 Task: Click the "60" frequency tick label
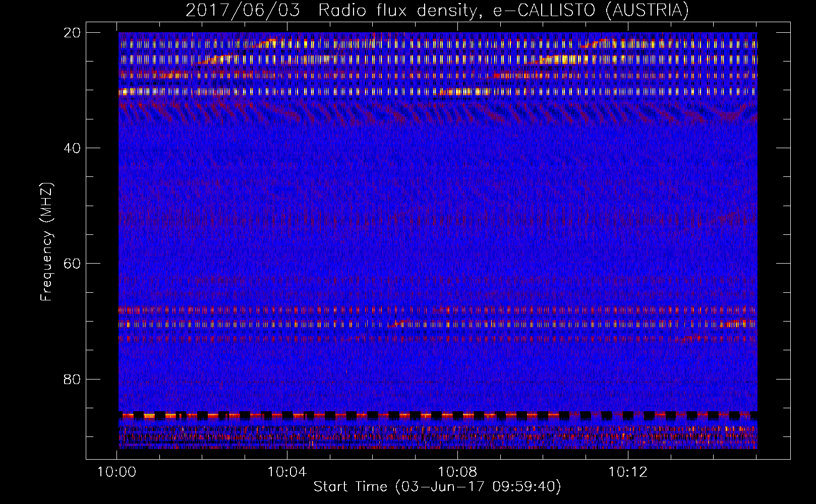click(x=72, y=264)
